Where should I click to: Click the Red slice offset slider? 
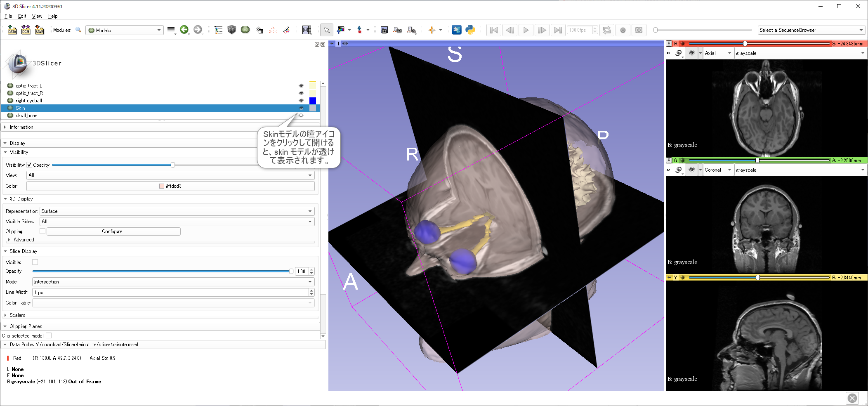click(759, 43)
